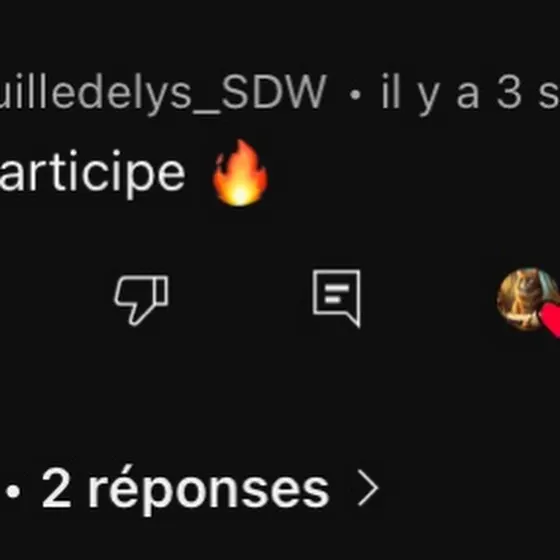Open the uilledelys_SDW user profile
Image resolution: width=560 pixels, height=560 pixels.
tap(163, 92)
